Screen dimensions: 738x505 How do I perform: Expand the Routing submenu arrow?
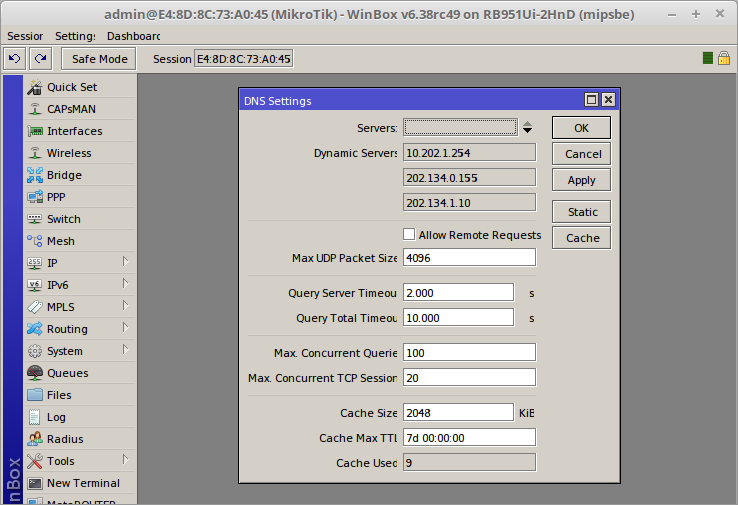point(125,328)
